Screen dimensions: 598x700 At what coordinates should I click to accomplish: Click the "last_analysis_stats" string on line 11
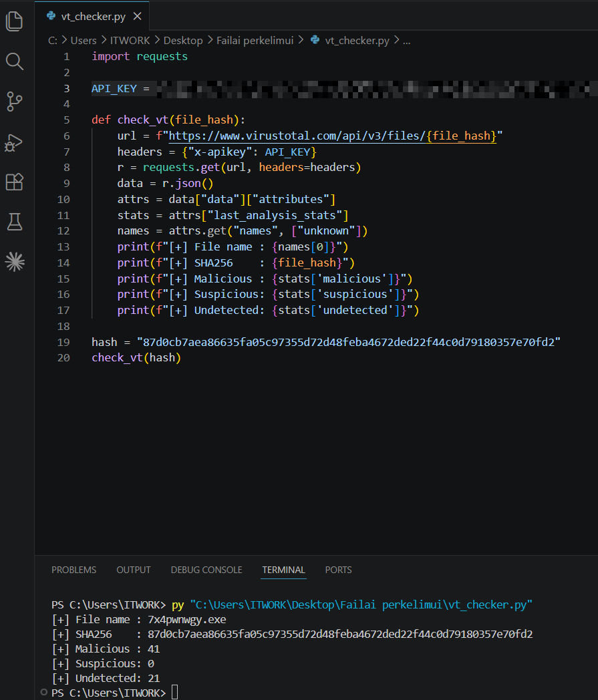point(275,215)
